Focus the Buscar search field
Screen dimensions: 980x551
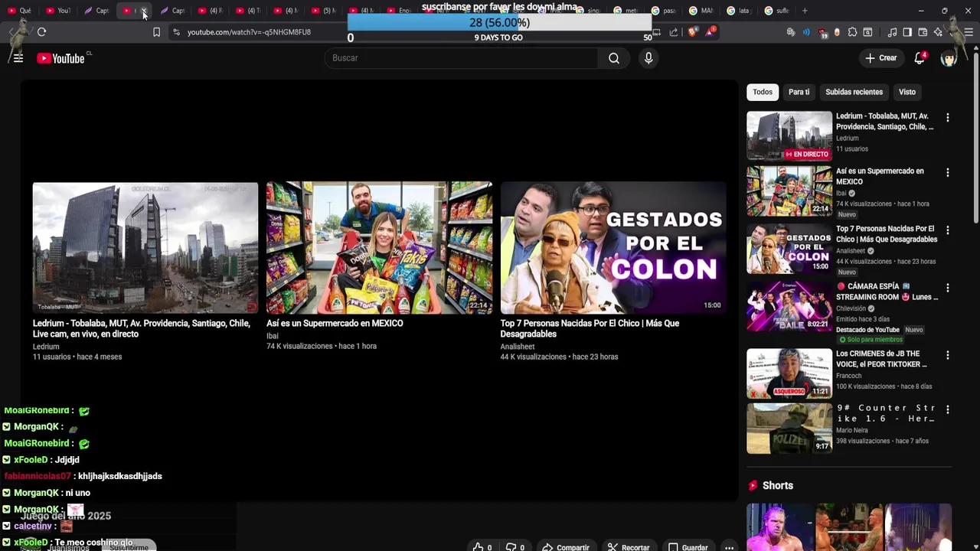(462, 58)
